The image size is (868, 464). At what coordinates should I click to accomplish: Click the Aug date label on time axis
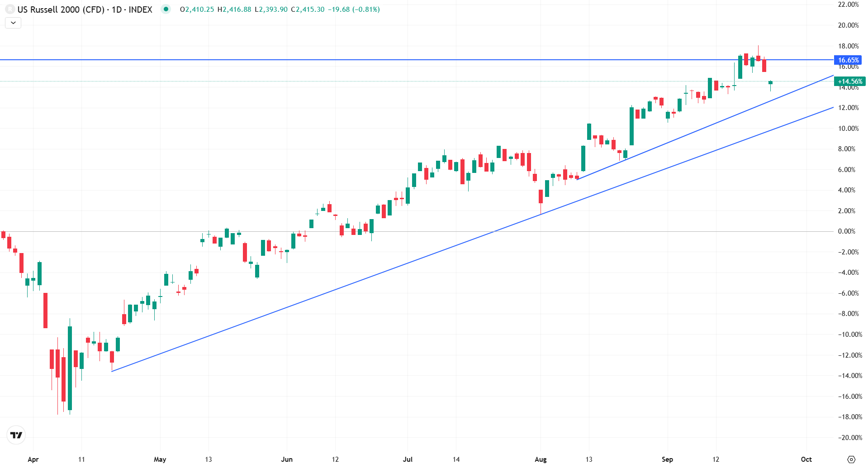[x=541, y=459]
